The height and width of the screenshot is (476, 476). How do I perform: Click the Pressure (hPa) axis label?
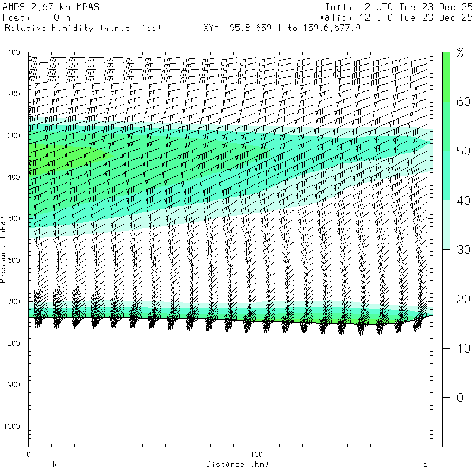point(3,249)
